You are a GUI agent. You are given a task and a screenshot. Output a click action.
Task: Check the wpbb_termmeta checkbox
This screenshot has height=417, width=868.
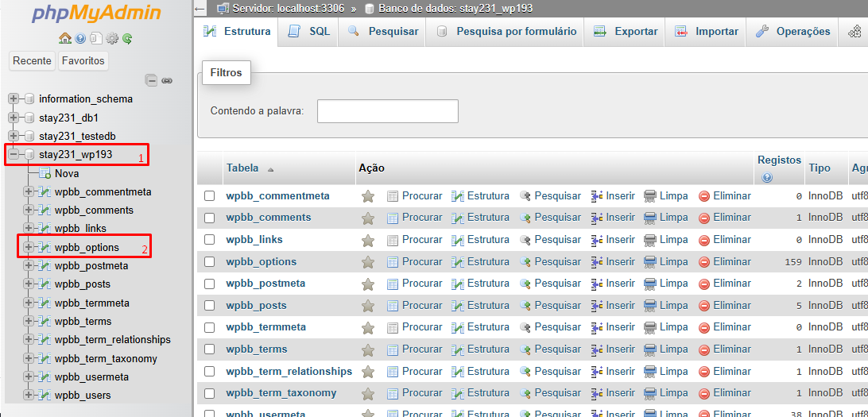(x=209, y=328)
